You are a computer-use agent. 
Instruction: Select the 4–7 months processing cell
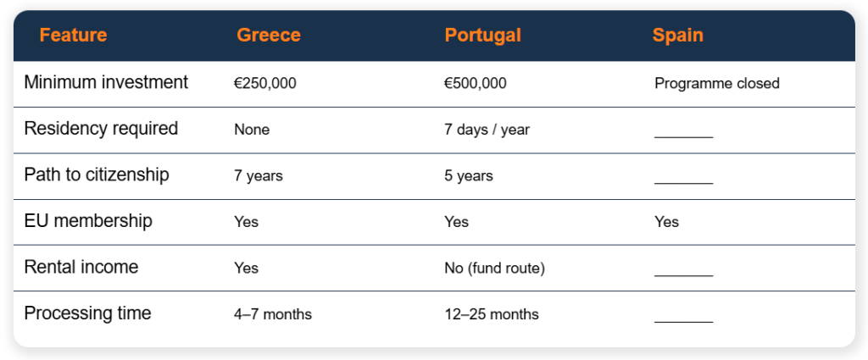[x=273, y=314]
